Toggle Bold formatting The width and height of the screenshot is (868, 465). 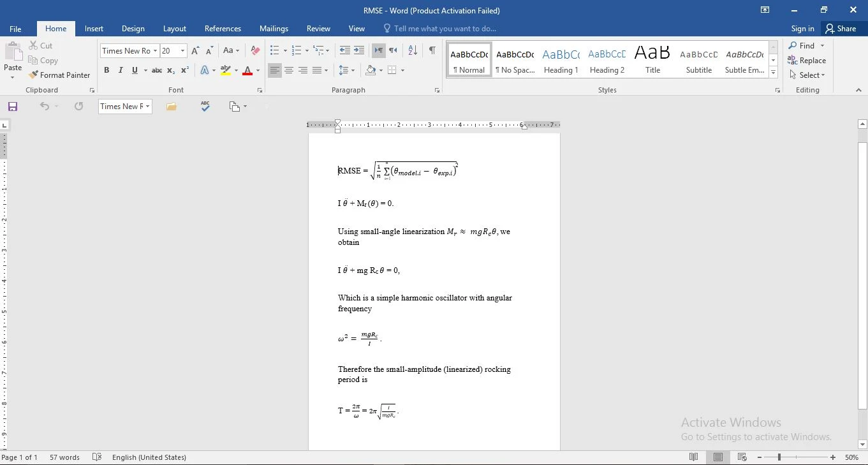coord(107,70)
